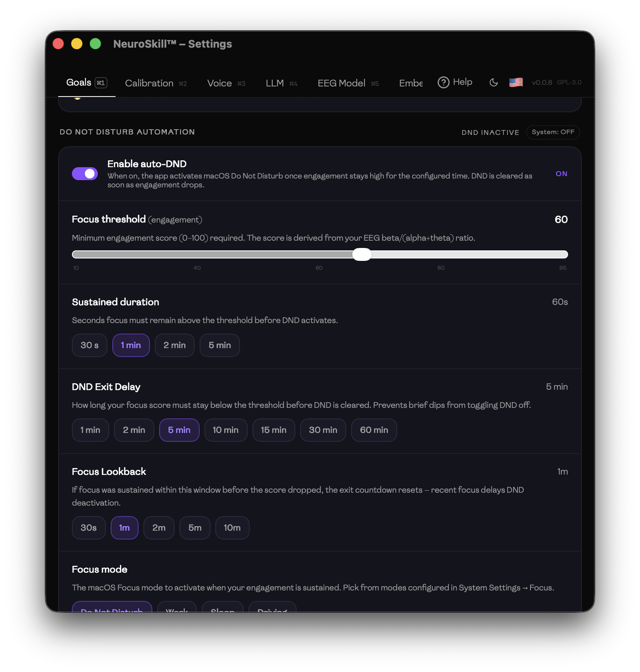Image resolution: width=640 pixels, height=672 pixels.
Task: Disable the Enable auto-DND switch
Action: coord(85,173)
